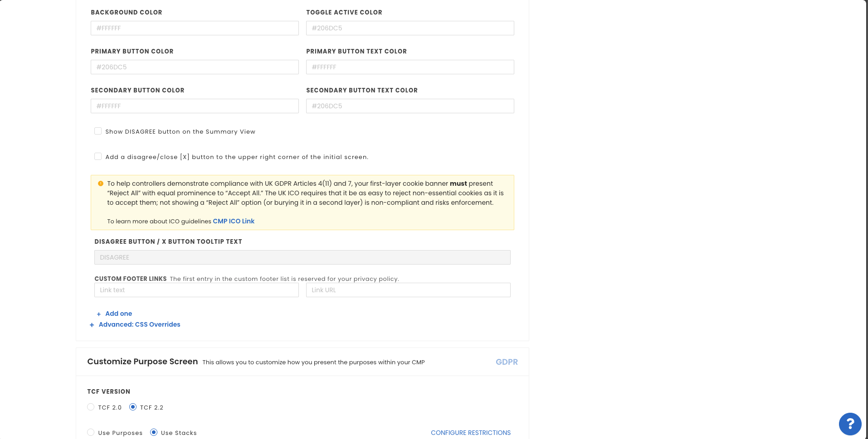The width and height of the screenshot is (868, 439).
Task: Click the Primary Button Color input
Action: tap(195, 67)
